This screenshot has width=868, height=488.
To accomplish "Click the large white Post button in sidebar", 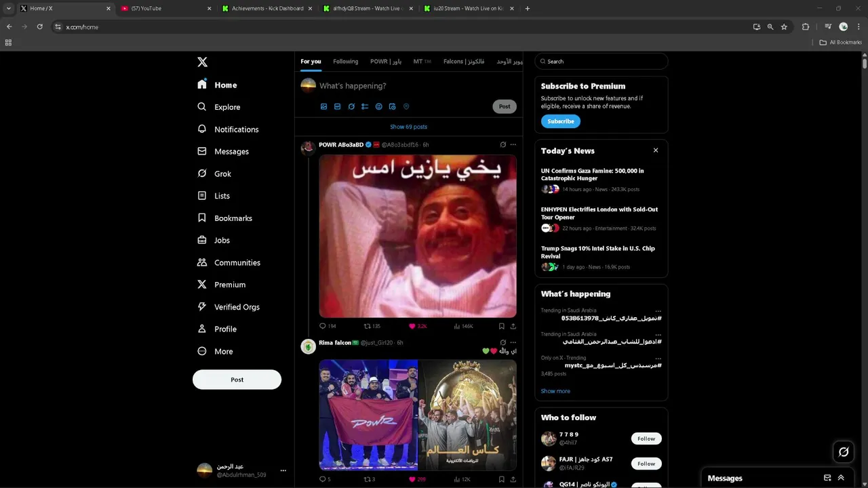I will coord(237,380).
